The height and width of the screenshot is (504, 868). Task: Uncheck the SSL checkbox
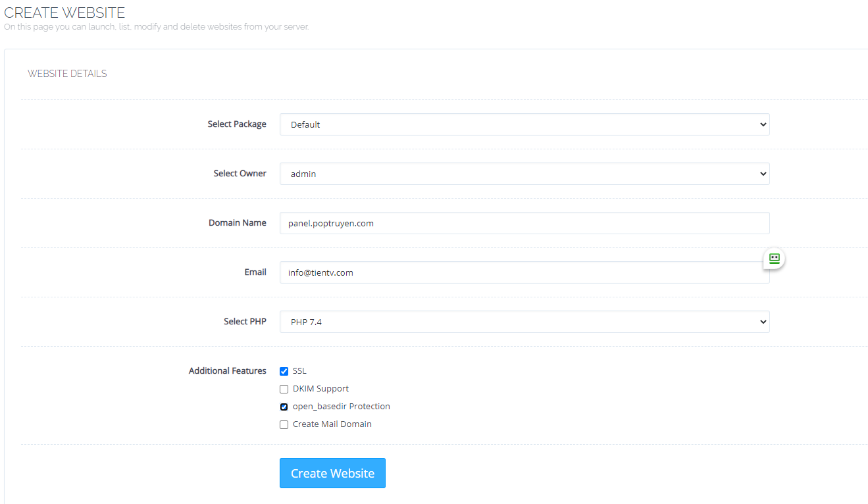coord(284,371)
